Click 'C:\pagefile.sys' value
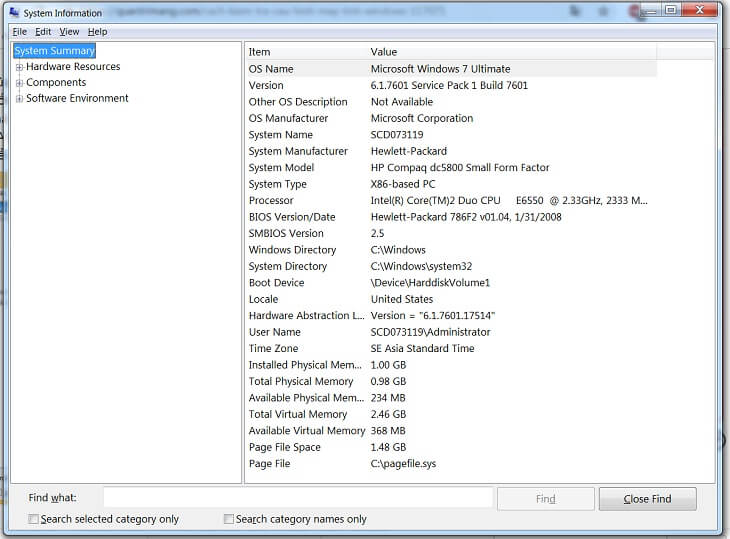Screen dimensions: 730x539 click(x=403, y=464)
